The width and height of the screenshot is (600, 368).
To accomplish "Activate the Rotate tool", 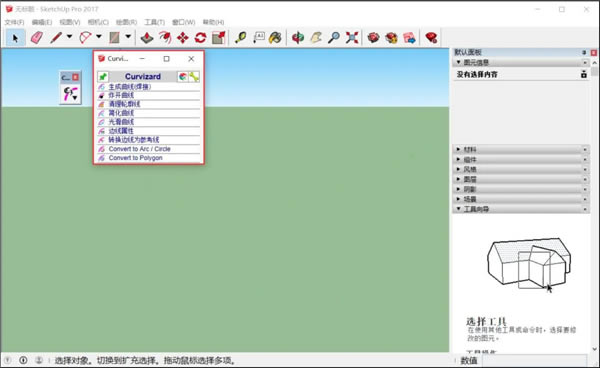I will pos(200,37).
